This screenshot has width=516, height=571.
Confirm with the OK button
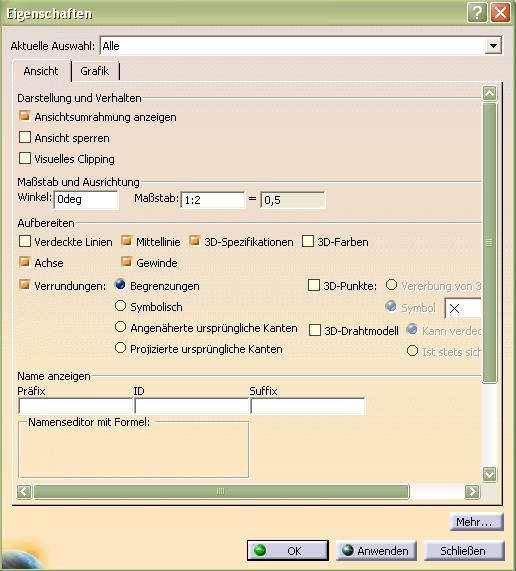(288, 550)
